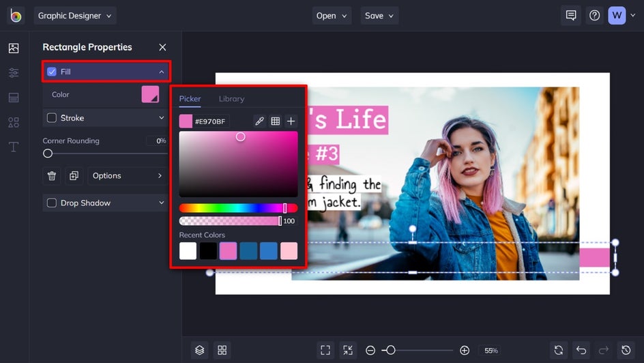Click the Corner Rounding slider handle
Viewport: 644px width, 363px height.
tap(48, 153)
